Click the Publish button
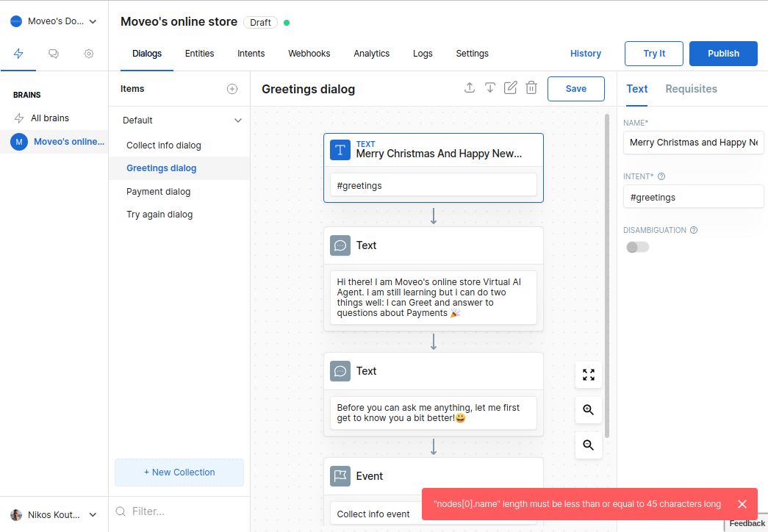768x532 pixels. [723, 54]
